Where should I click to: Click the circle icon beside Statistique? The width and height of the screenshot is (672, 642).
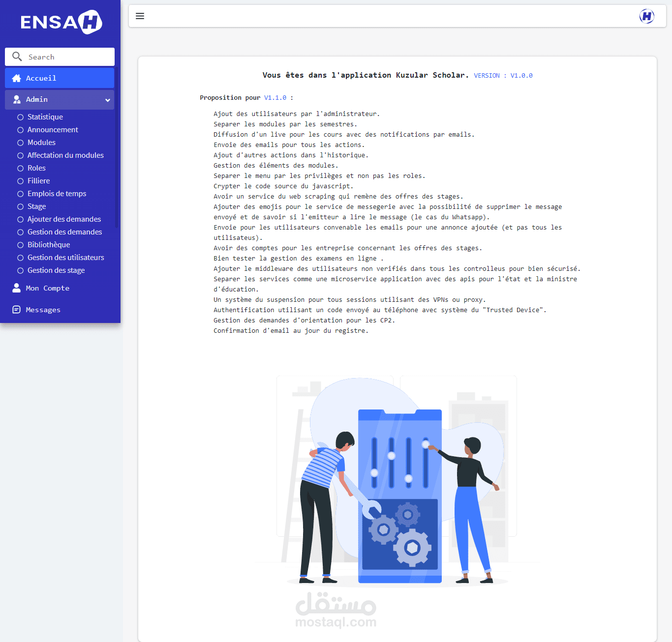(x=20, y=117)
